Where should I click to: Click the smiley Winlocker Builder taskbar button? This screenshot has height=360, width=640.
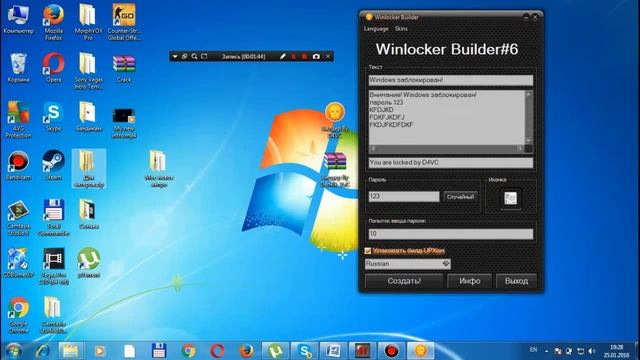point(420,351)
